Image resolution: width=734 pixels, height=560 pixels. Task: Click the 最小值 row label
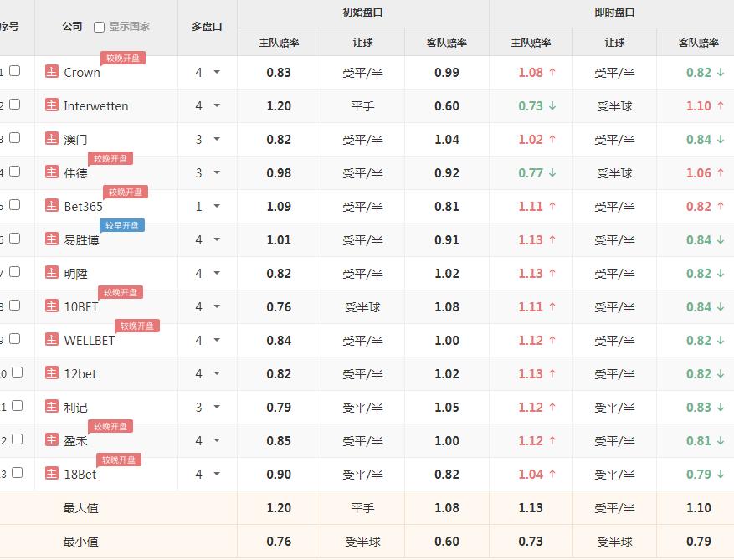click(x=80, y=542)
